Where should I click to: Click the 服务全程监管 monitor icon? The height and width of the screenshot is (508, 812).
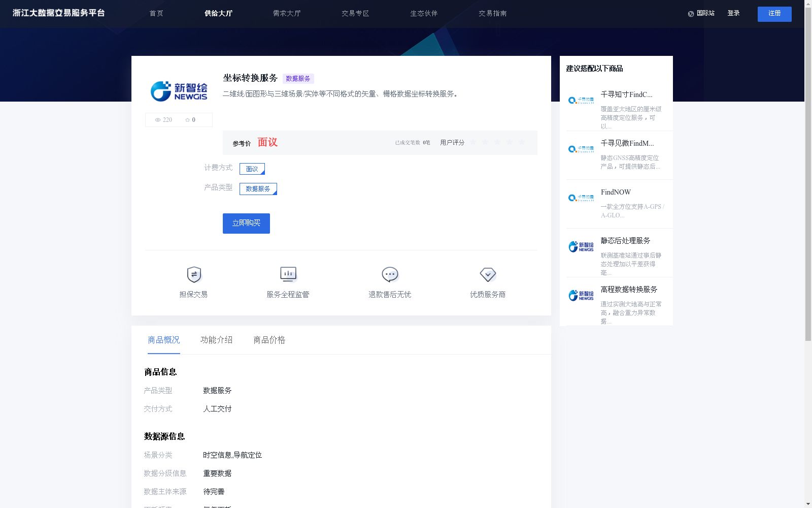pyautogui.click(x=288, y=274)
